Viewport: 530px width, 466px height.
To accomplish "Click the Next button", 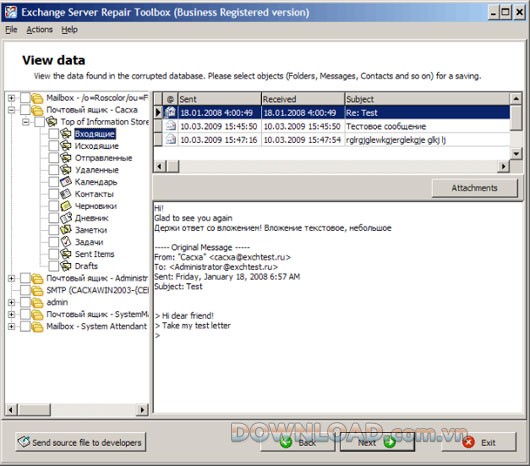I will coord(377,442).
